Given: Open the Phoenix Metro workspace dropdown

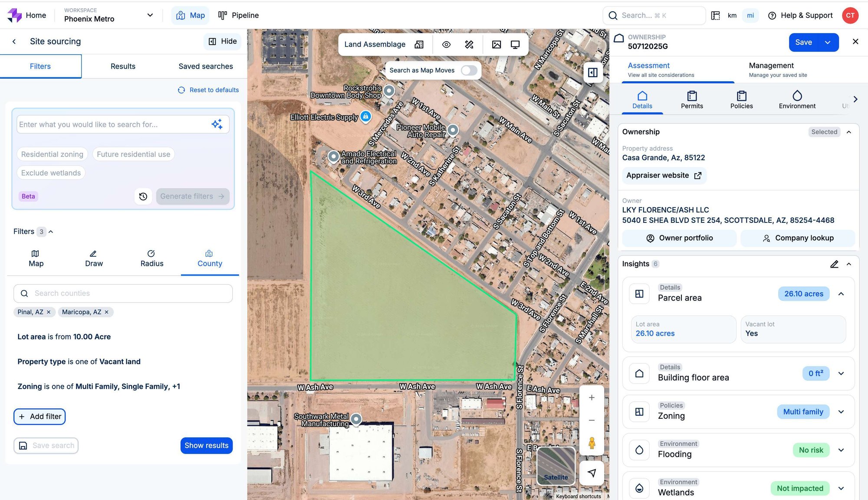Looking at the screenshot, I should click(150, 15).
